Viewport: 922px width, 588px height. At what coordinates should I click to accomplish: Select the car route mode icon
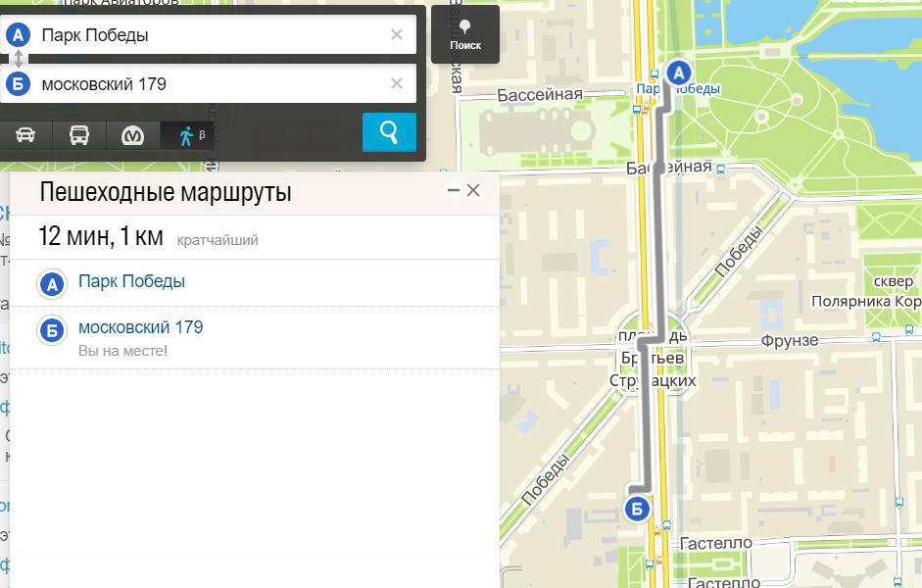(x=25, y=135)
